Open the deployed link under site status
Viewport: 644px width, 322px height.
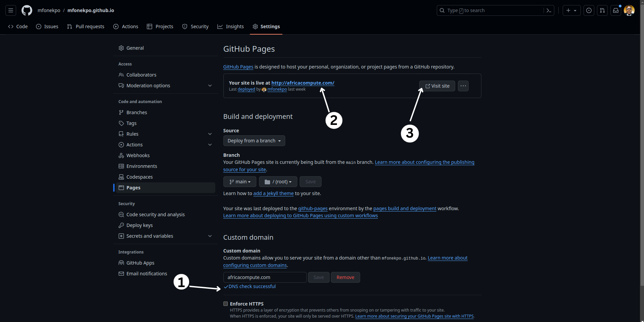point(246,89)
